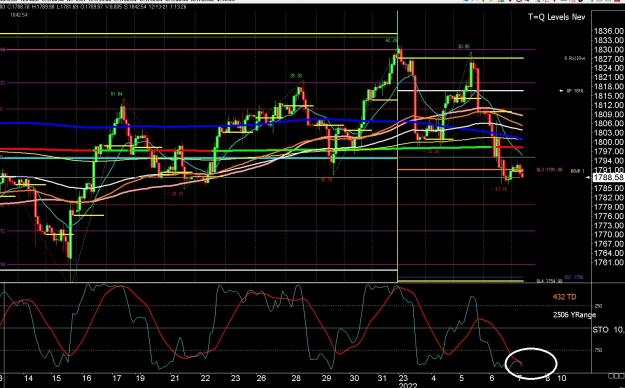Select the current price tag 1788.58
This screenshot has height=388, width=625.
point(608,177)
